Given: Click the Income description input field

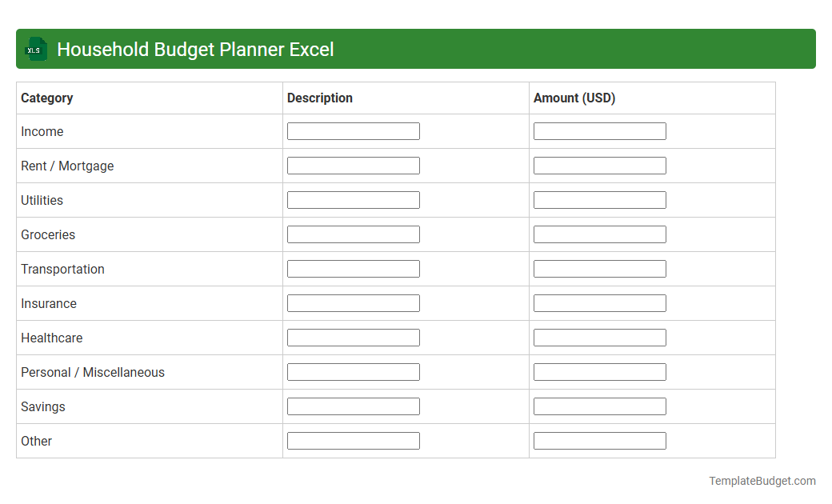Looking at the screenshot, I should (353, 130).
